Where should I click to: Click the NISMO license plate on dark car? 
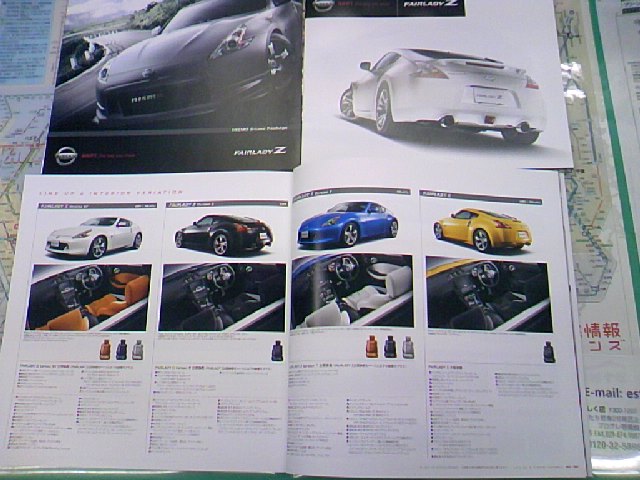point(146,98)
